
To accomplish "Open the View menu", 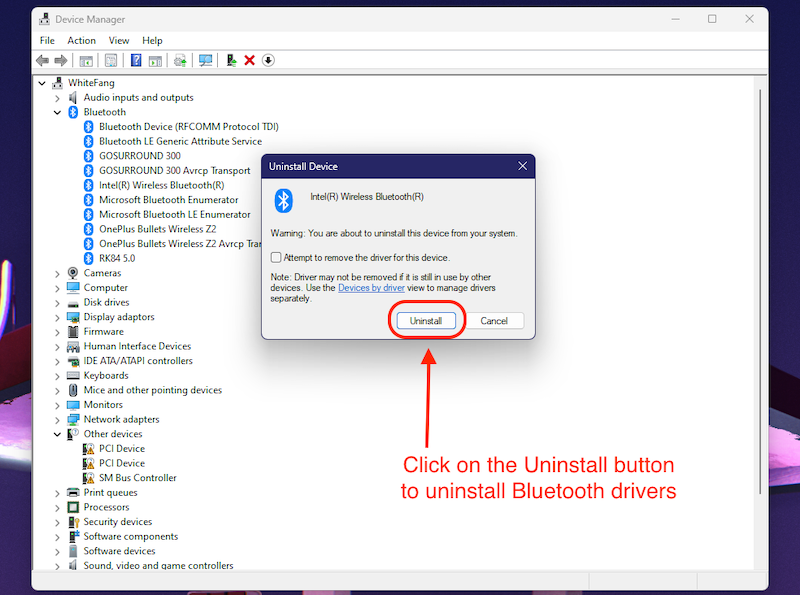I will point(118,40).
